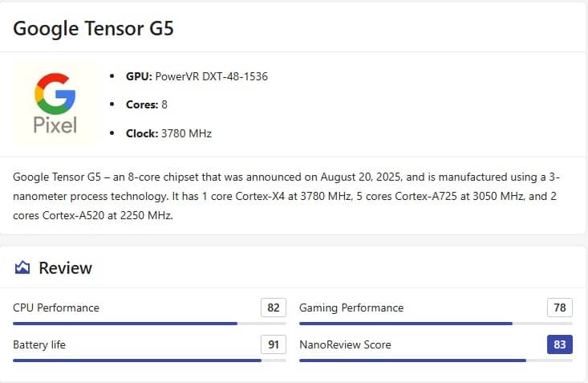
Task: Click the GPU PowerVR DXT-48-1536 entry
Action: pos(197,76)
